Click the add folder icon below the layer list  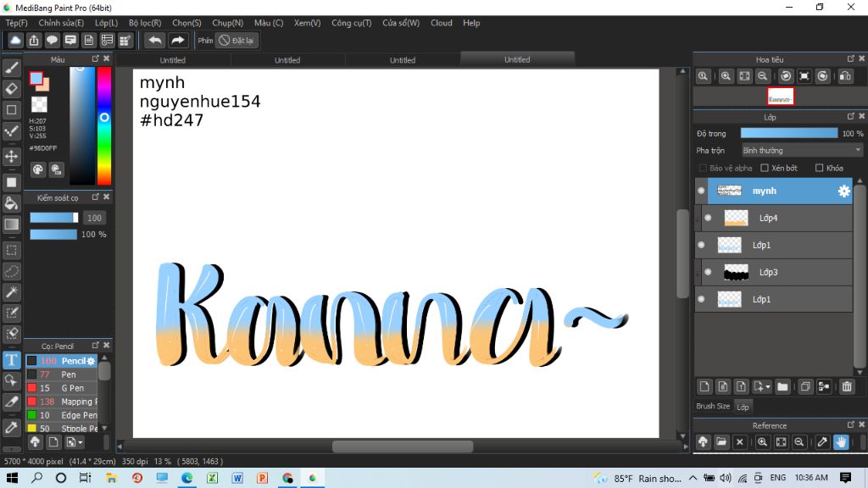coord(782,386)
